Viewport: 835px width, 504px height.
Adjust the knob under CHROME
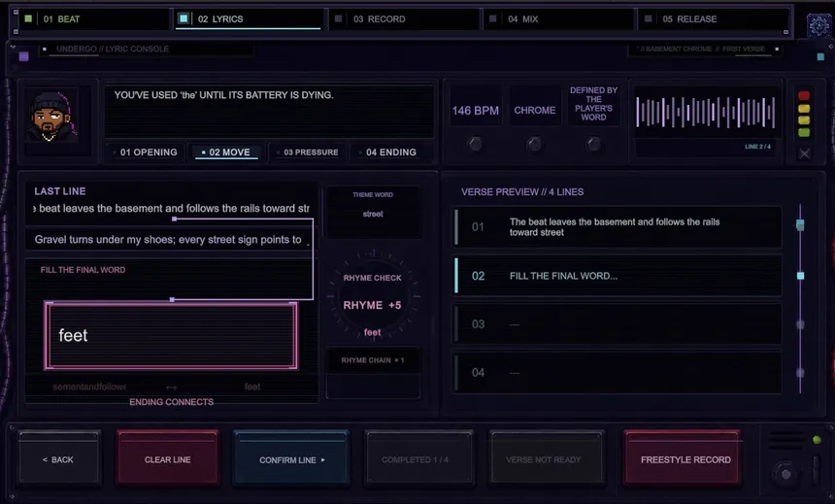click(x=534, y=144)
